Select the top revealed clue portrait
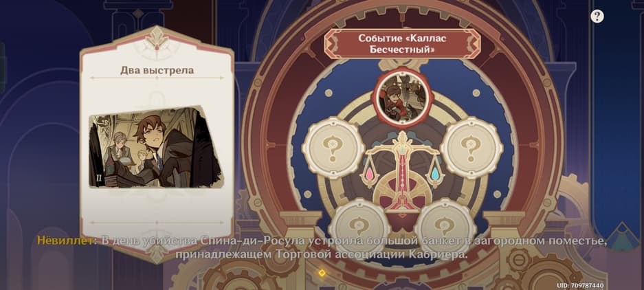 click(401, 97)
